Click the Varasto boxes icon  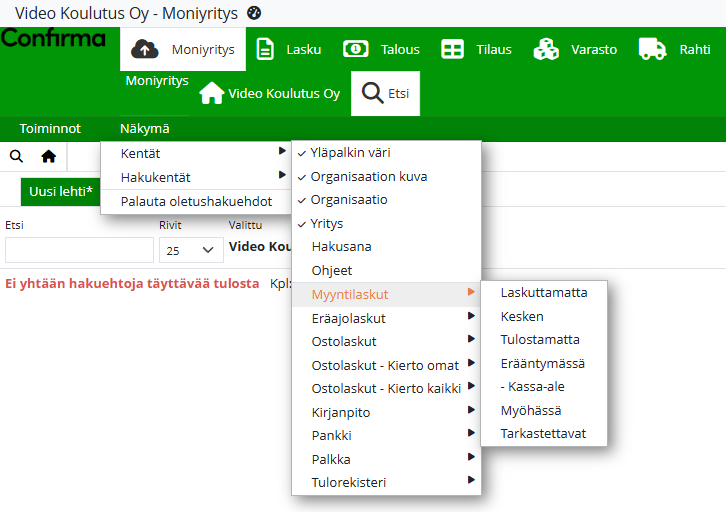pos(546,49)
